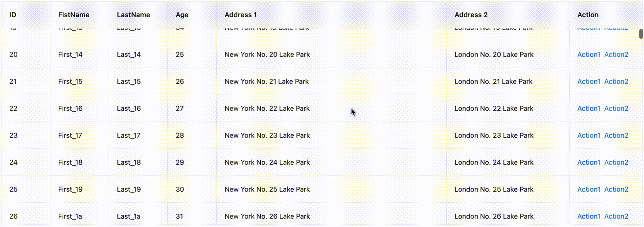644x227 pixels.
Task: Select Action1 in row ID 23
Action: [x=589, y=135]
